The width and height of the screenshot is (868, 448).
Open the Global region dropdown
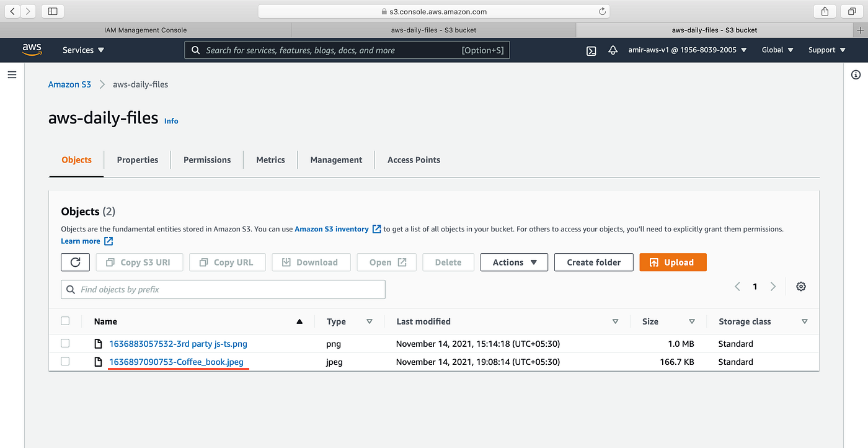(777, 50)
